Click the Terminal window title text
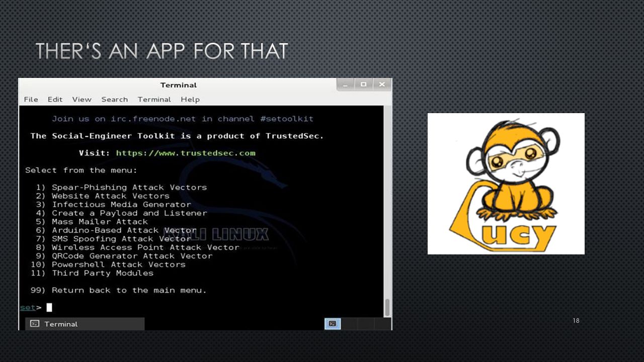This screenshot has width=644, height=362. coord(179,85)
